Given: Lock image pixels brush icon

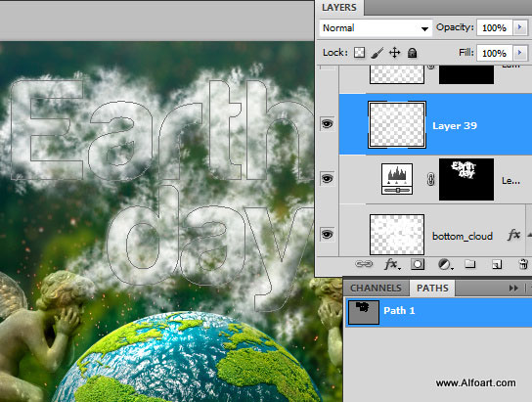Looking at the screenshot, I should pos(377,53).
